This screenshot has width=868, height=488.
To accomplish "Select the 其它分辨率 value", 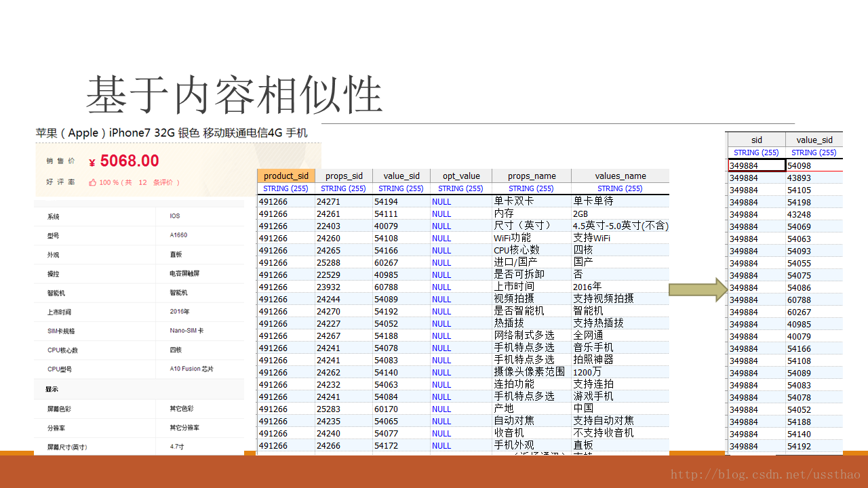I will 184,428.
